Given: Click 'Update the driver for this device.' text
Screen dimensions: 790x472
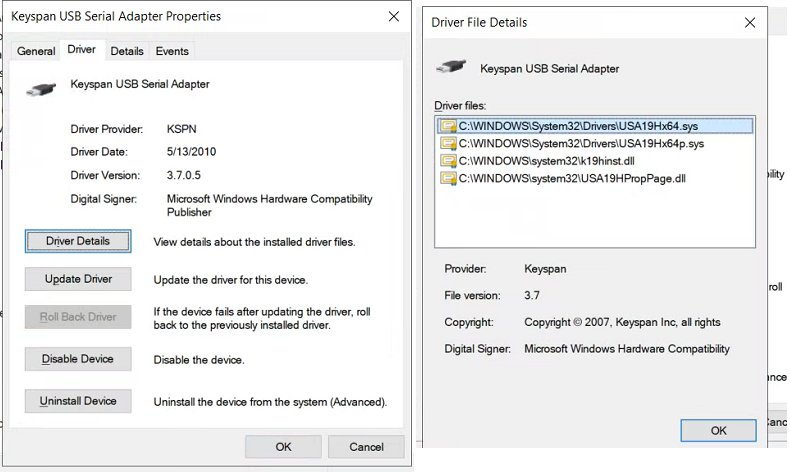Looking at the screenshot, I should point(231,280).
